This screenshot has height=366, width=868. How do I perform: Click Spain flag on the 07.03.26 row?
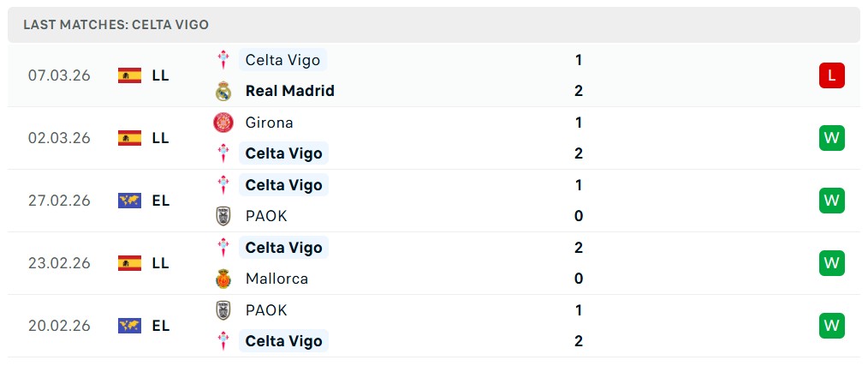pyautogui.click(x=129, y=75)
